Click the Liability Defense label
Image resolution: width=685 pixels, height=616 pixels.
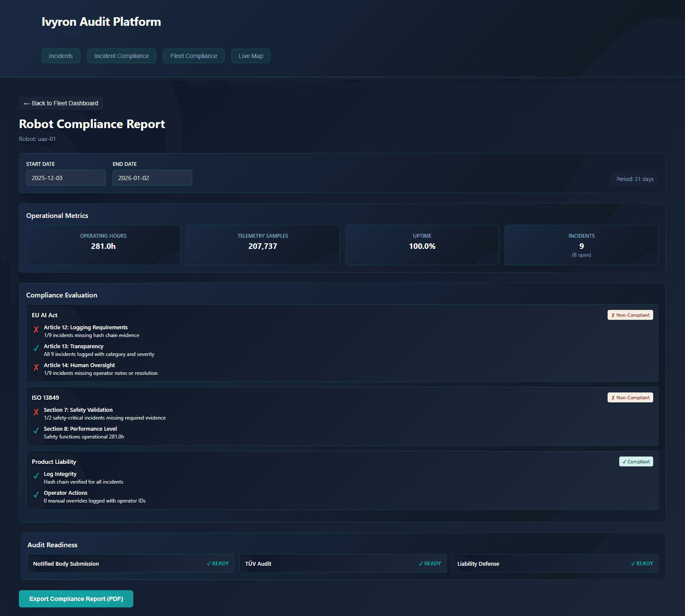[x=478, y=564]
